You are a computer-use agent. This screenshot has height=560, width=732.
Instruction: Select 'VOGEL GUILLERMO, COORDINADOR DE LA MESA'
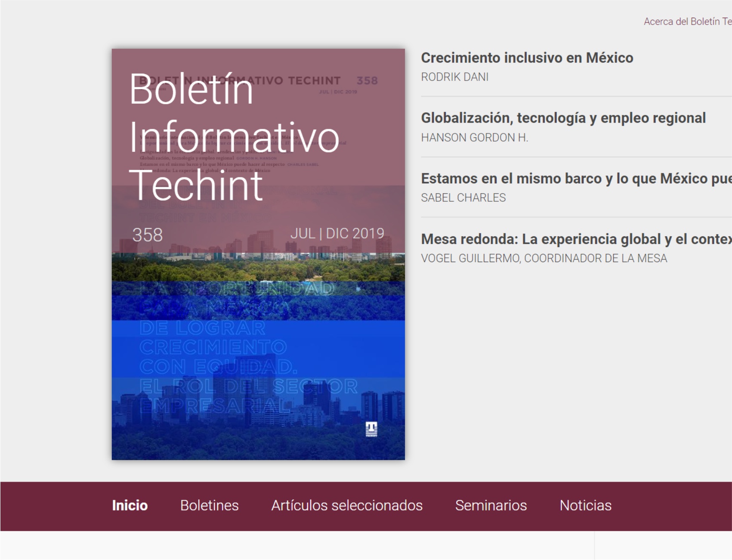544,258
